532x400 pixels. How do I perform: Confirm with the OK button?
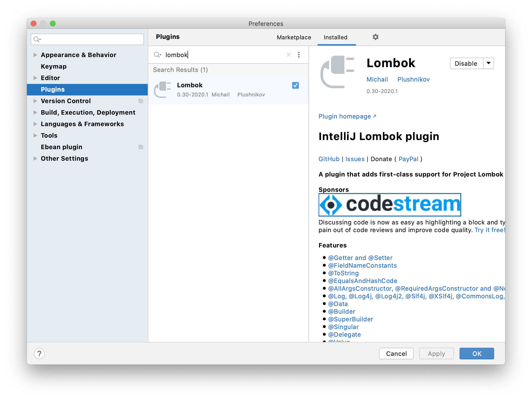(x=476, y=353)
